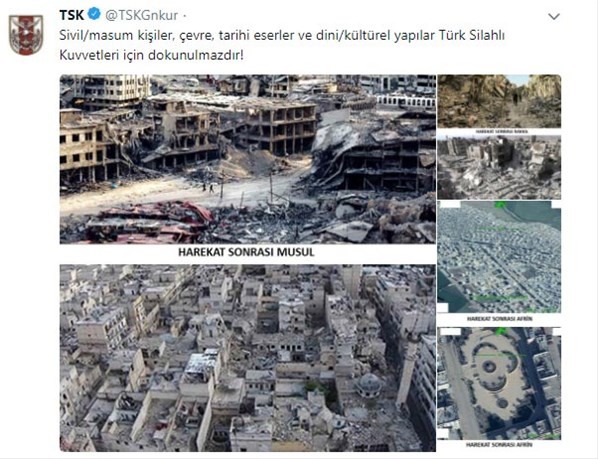View the collapsed buildings photo below the Rakka caption
The image size is (598, 459).
(x=499, y=167)
